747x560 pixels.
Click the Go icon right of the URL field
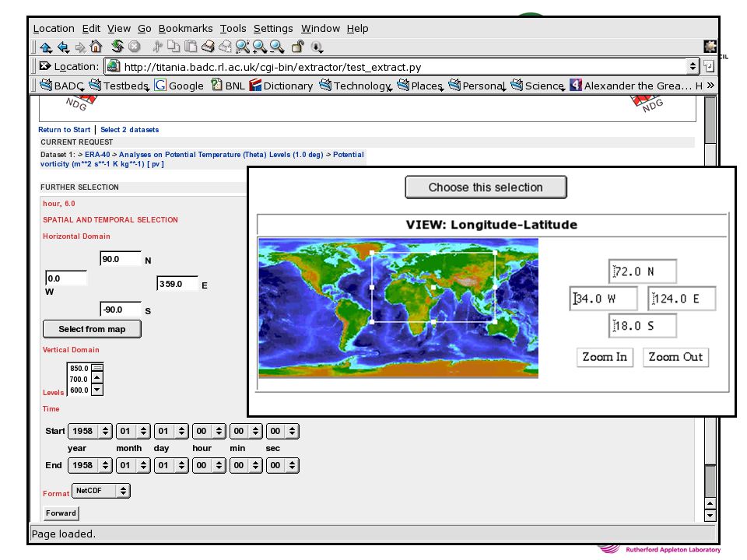(x=708, y=66)
